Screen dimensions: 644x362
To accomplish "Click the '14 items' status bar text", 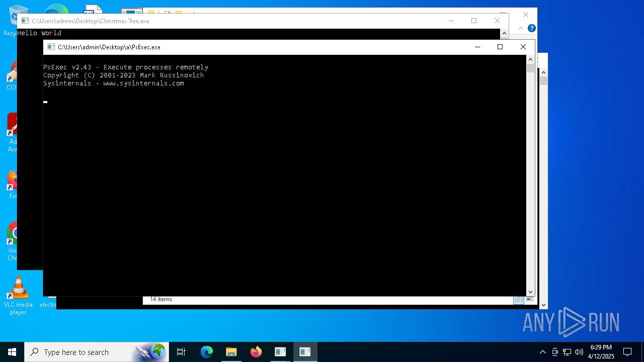I will pos(161,299).
